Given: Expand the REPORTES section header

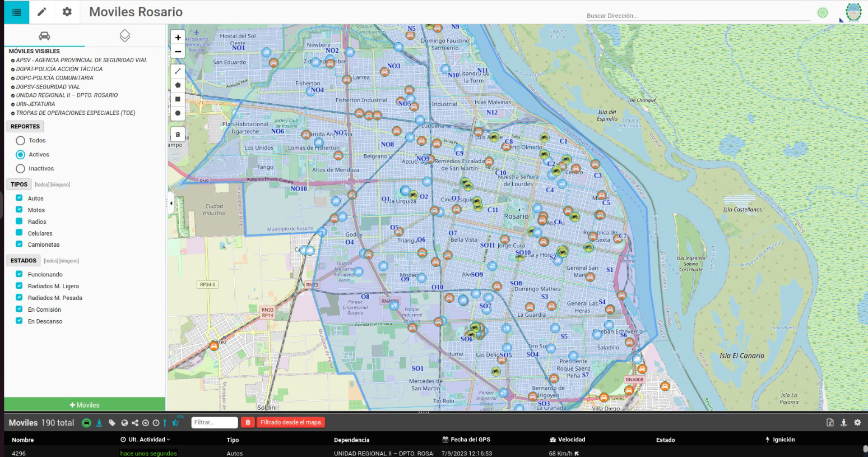Looking at the screenshot, I should pos(25,127).
